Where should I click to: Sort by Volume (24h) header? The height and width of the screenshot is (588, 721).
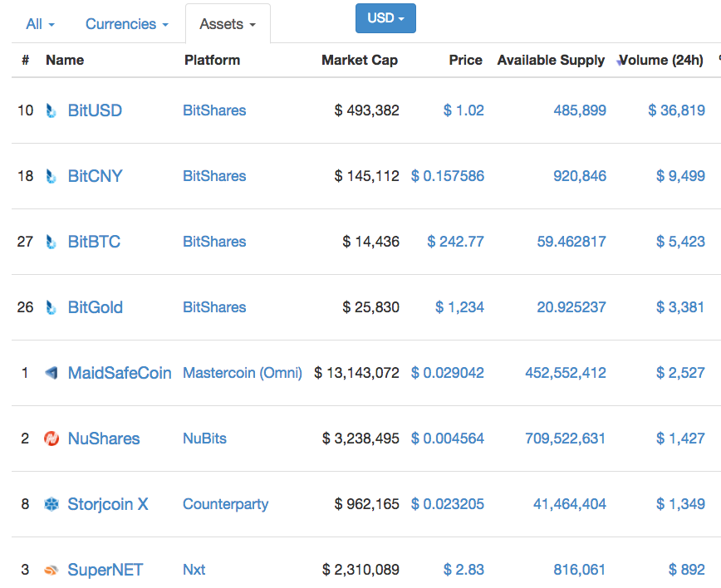pos(660,61)
